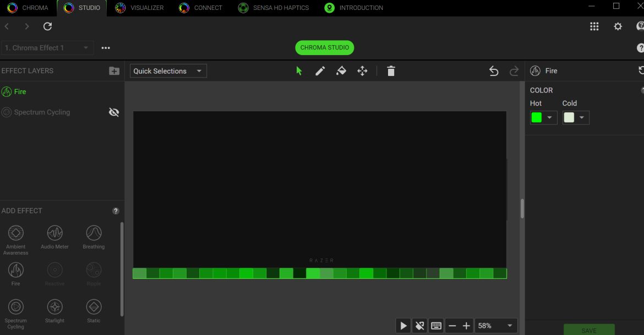Viewport: 644px width, 335px height.
Task: Expand the 58% zoom level dropdown
Action: [x=496, y=326]
